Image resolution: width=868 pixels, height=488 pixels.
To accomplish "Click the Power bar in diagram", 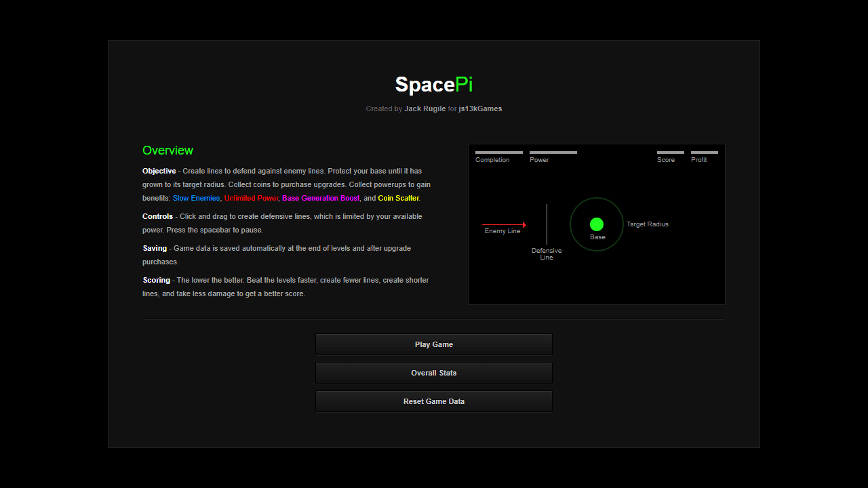I will 553,152.
